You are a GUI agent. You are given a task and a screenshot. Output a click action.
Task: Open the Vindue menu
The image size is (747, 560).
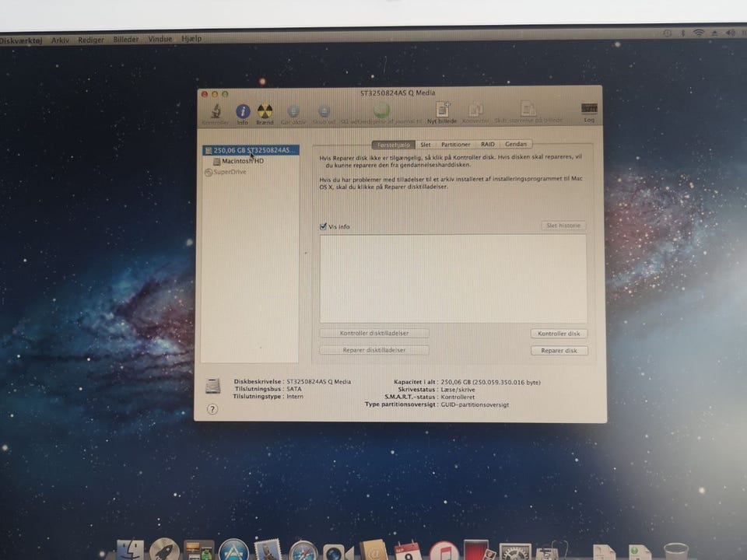[160, 39]
